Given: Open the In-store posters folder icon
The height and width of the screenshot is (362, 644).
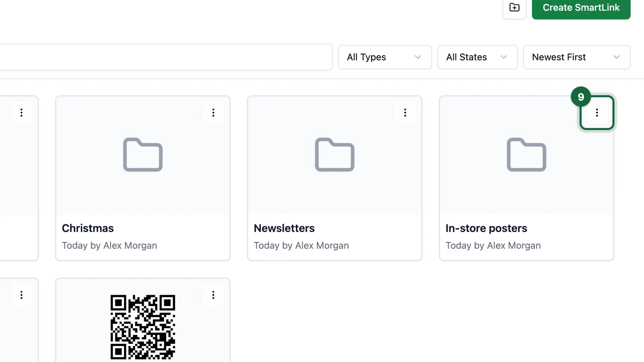Looking at the screenshot, I should click(526, 155).
